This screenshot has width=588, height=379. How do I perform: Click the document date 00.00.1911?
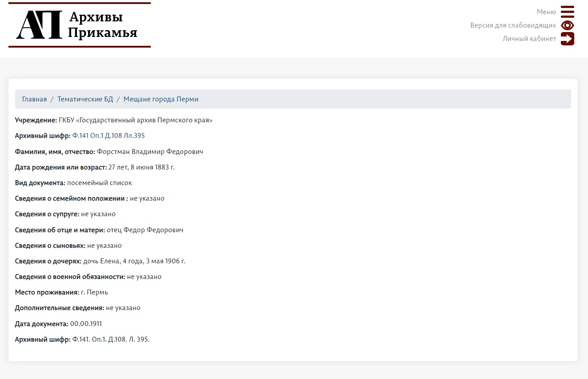(x=86, y=324)
